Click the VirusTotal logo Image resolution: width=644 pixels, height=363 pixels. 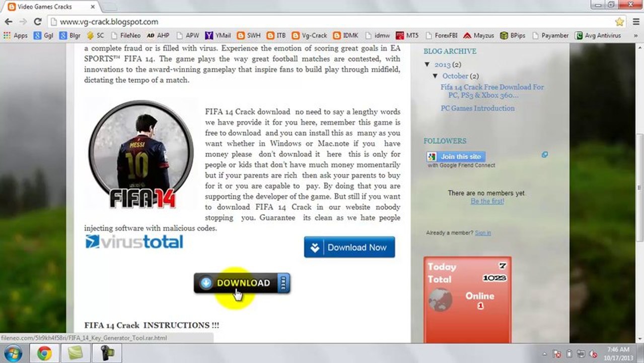(x=134, y=241)
